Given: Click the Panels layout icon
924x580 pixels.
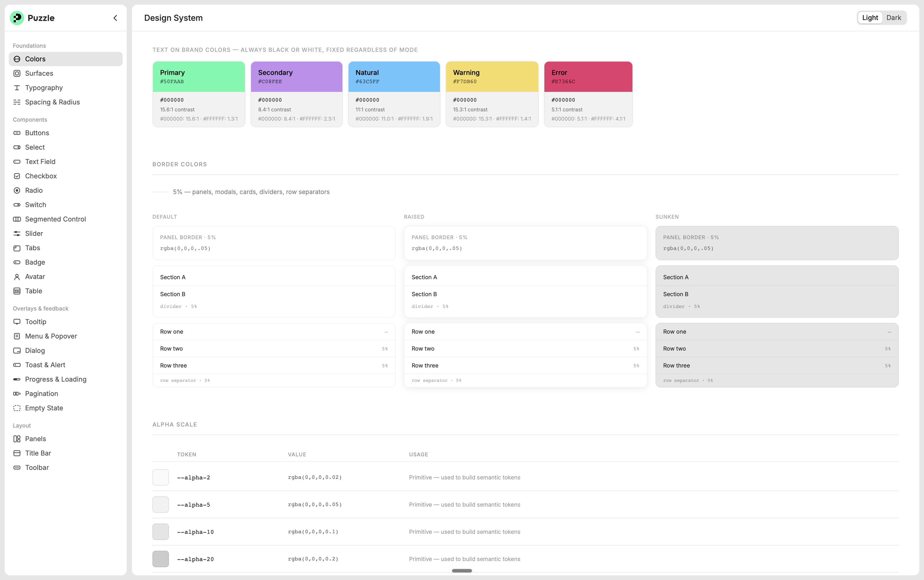Looking at the screenshot, I should [x=17, y=439].
